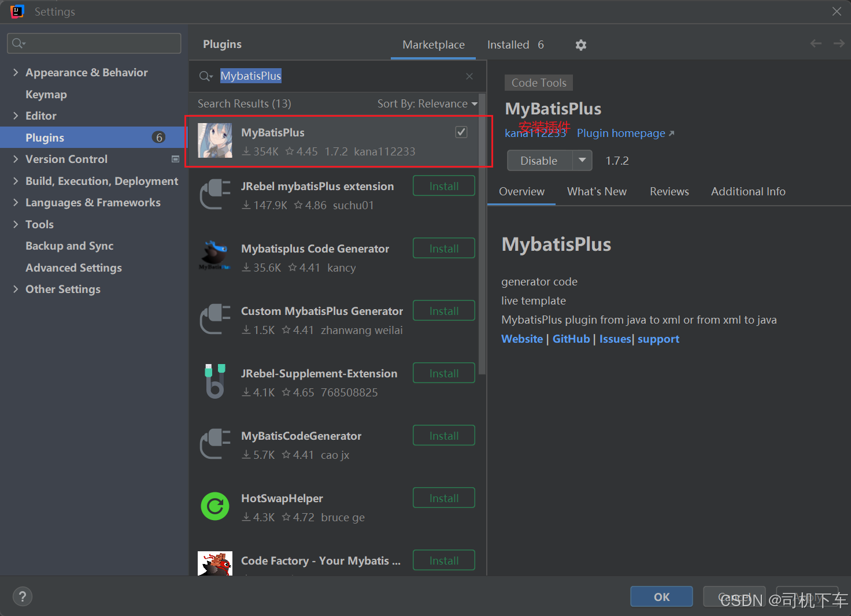Open the Overview tab
This screenshot has width=851, height=616.
pyautogui.click(x=521, y=192)
